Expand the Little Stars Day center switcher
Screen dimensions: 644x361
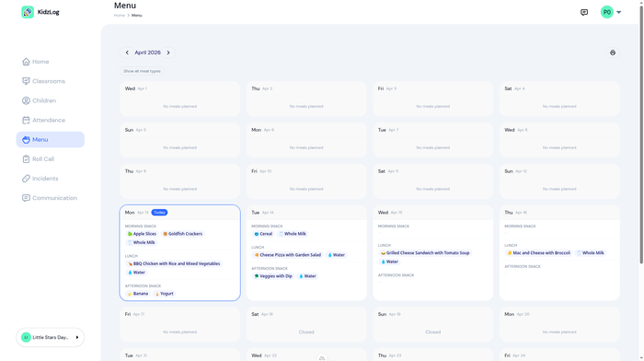50,337
